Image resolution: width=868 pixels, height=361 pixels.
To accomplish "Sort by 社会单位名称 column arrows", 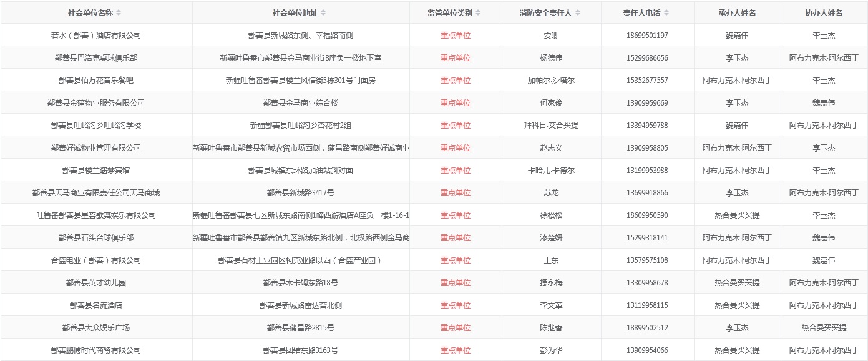I will click(x=119, y=13).
